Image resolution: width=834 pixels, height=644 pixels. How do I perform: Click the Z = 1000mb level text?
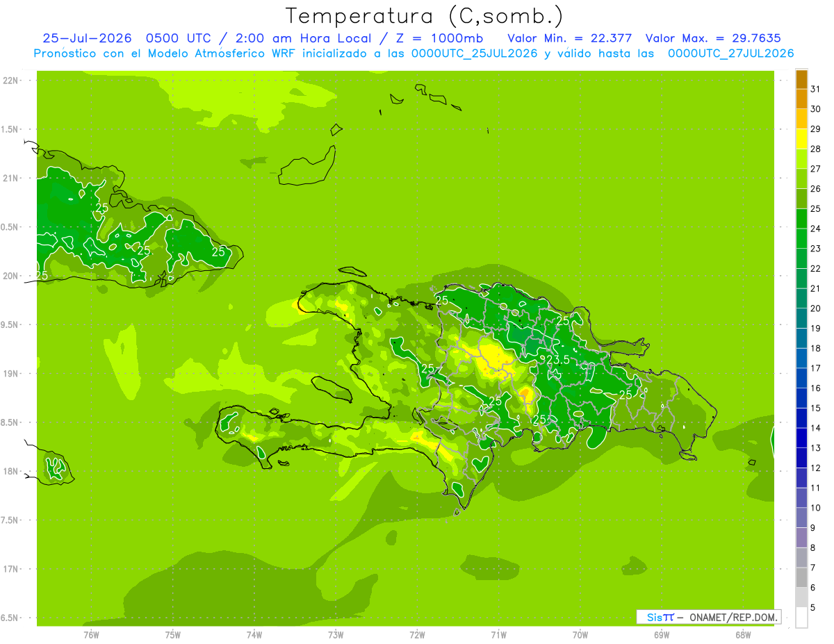click(x=439, y=38)
